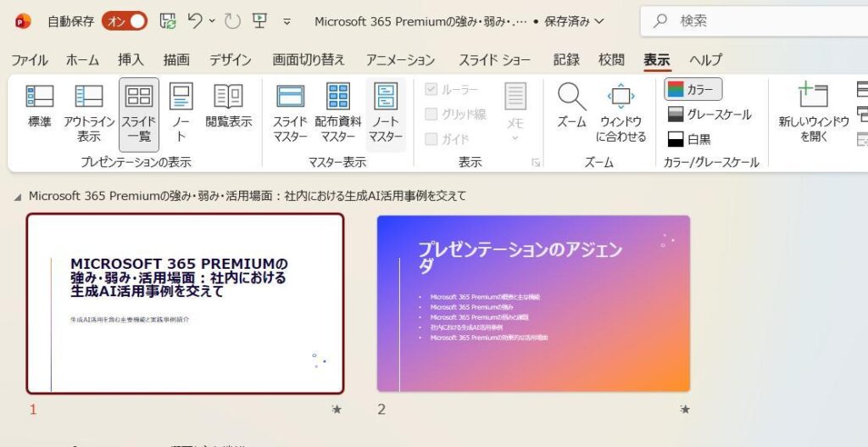Start slideshow from beginning icon in title bar
This screenshot has width=868, height=447.
(259, 20)
